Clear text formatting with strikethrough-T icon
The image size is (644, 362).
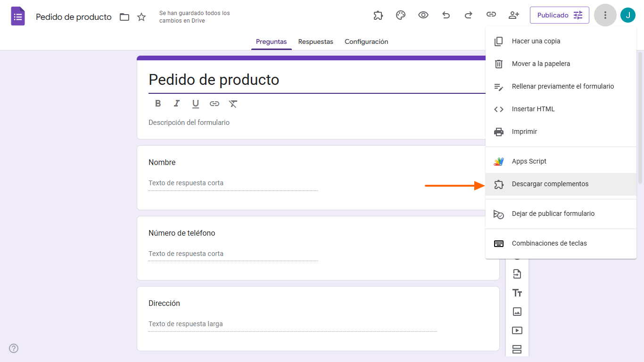click(233, 103)
